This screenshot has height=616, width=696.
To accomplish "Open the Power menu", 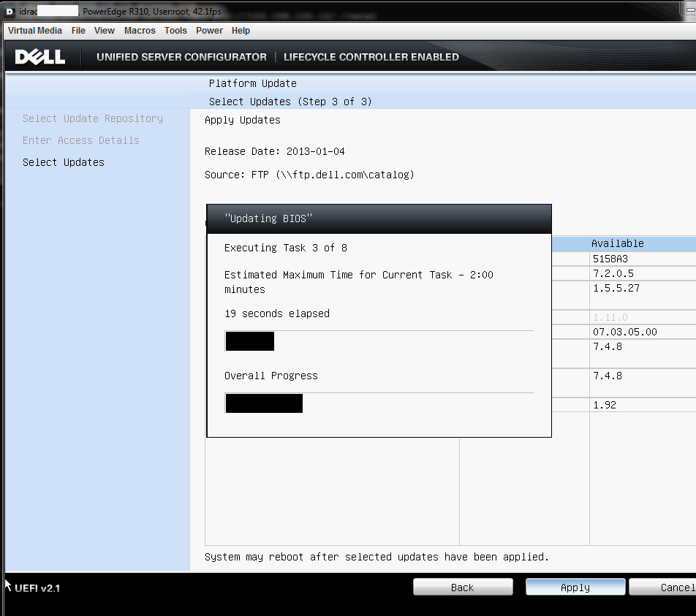I will pos(209,31).
